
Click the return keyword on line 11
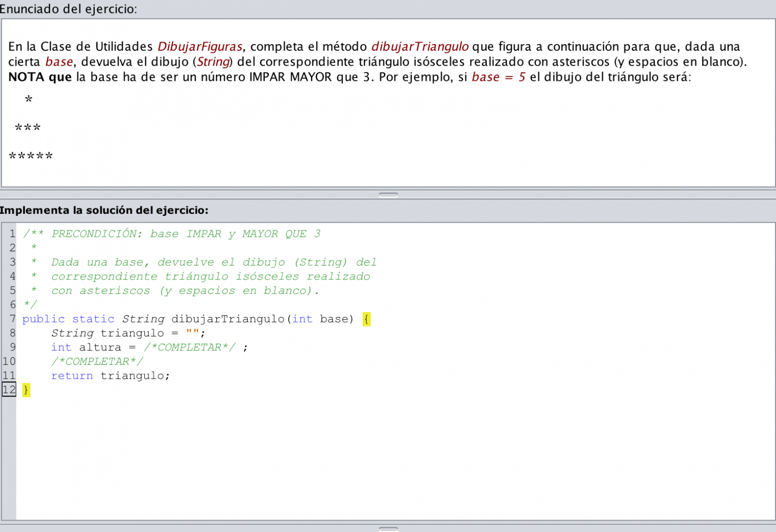point(72,376)
